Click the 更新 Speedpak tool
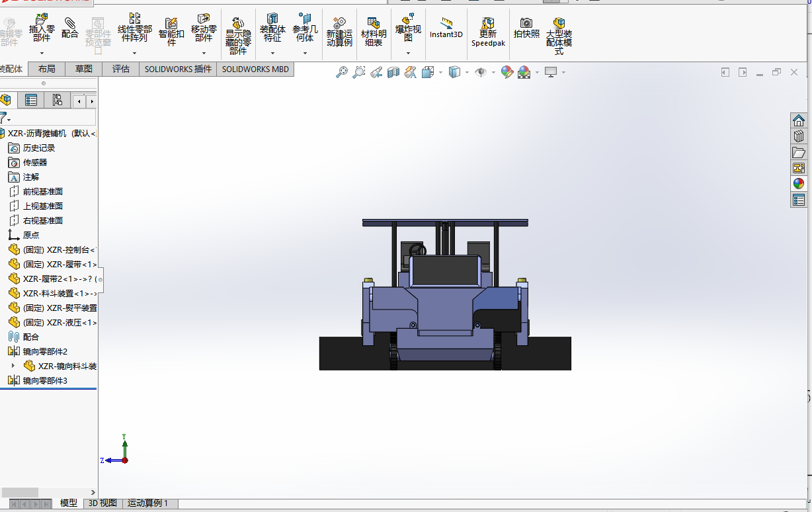812x512 pixels. 488,32
